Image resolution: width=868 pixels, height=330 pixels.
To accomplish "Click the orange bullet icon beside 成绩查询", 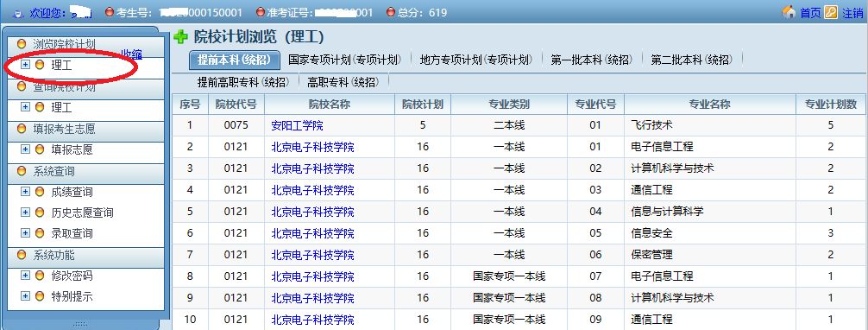I will [40, 191].
